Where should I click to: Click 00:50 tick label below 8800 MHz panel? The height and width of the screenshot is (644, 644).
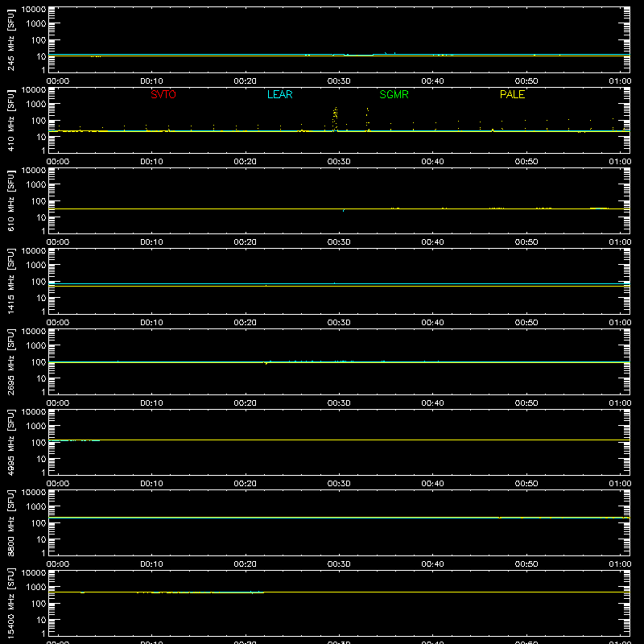(x=526, y=564)
